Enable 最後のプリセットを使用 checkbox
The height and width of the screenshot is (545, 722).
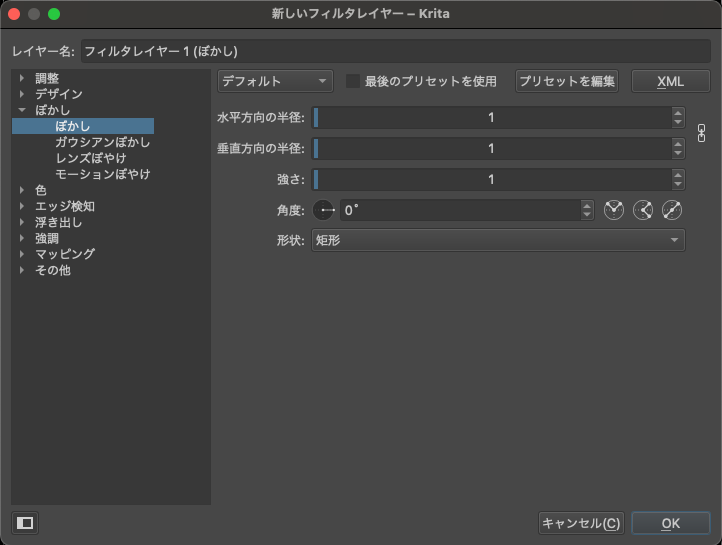tap(353, 81)
